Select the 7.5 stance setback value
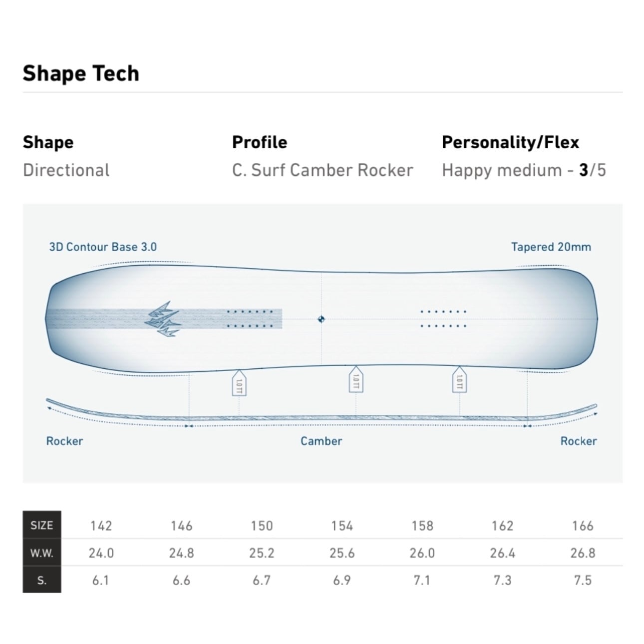This screenshot has height=644, width=644. [583, 580]
